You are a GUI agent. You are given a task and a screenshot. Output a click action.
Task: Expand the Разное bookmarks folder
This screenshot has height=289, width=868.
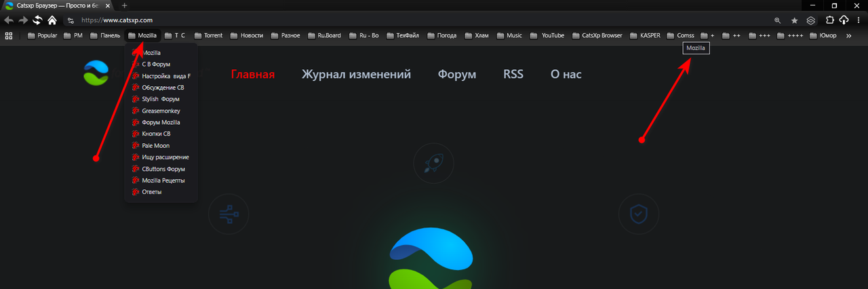(x=285, y=35)
